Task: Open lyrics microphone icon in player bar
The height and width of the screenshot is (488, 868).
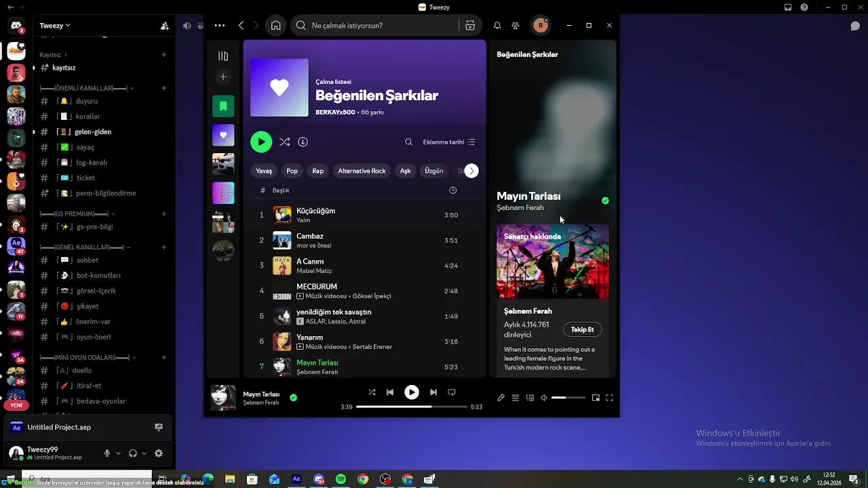Action: 500,398
